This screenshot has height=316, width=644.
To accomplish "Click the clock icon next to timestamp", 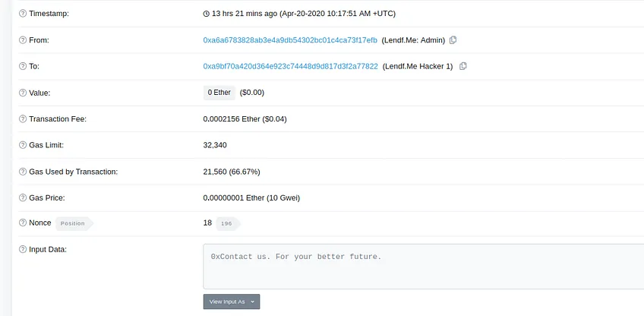I will [x=206, y=14].
